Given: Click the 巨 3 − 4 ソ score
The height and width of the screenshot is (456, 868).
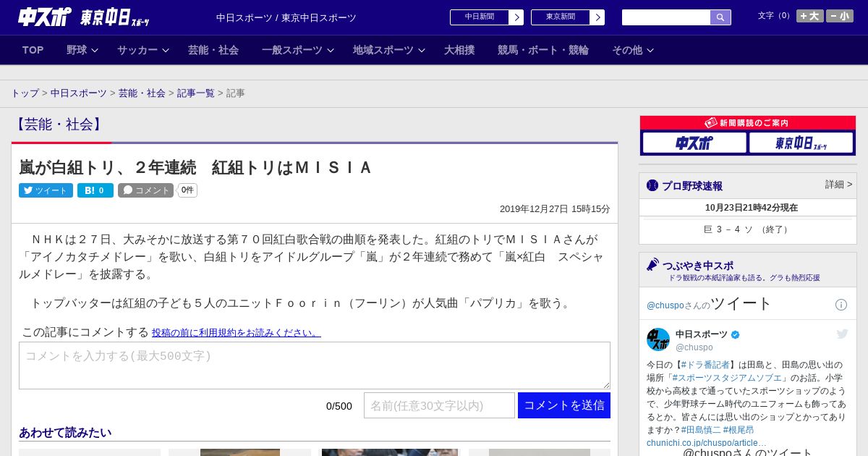Looking at the screenshot, I should pyautogui.click(x=748, y=229).
